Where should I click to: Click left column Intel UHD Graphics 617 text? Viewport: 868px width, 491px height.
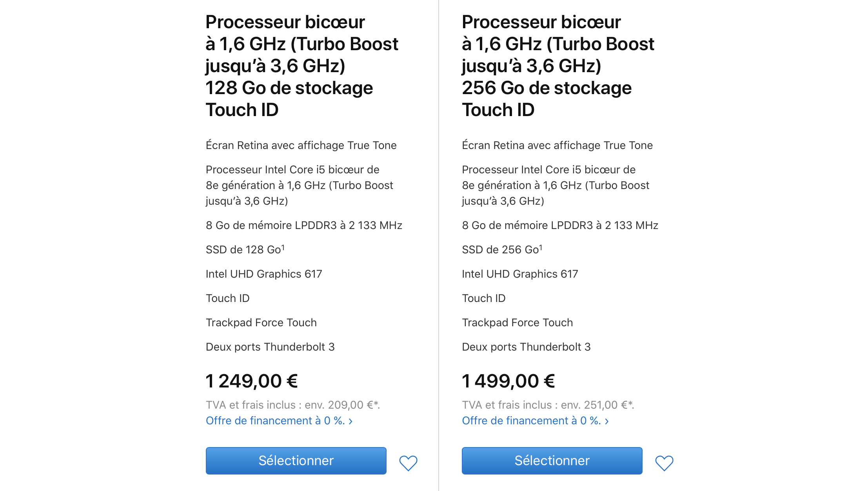click(264, 274)
